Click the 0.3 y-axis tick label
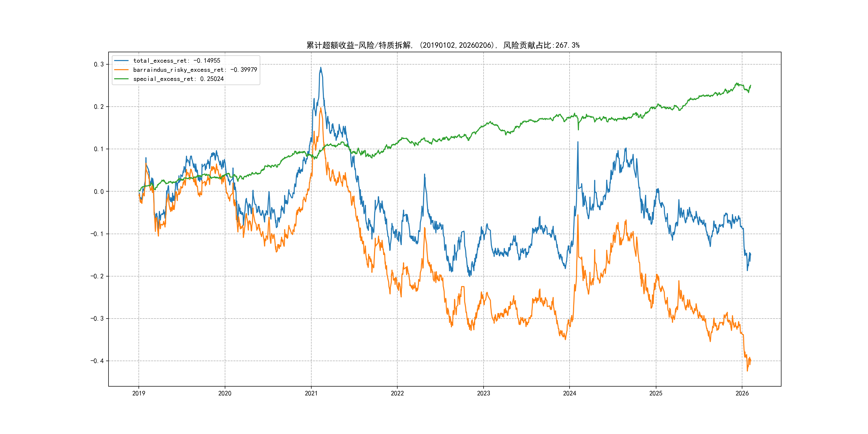The image size is (868, 434). [x=99, y=64]
